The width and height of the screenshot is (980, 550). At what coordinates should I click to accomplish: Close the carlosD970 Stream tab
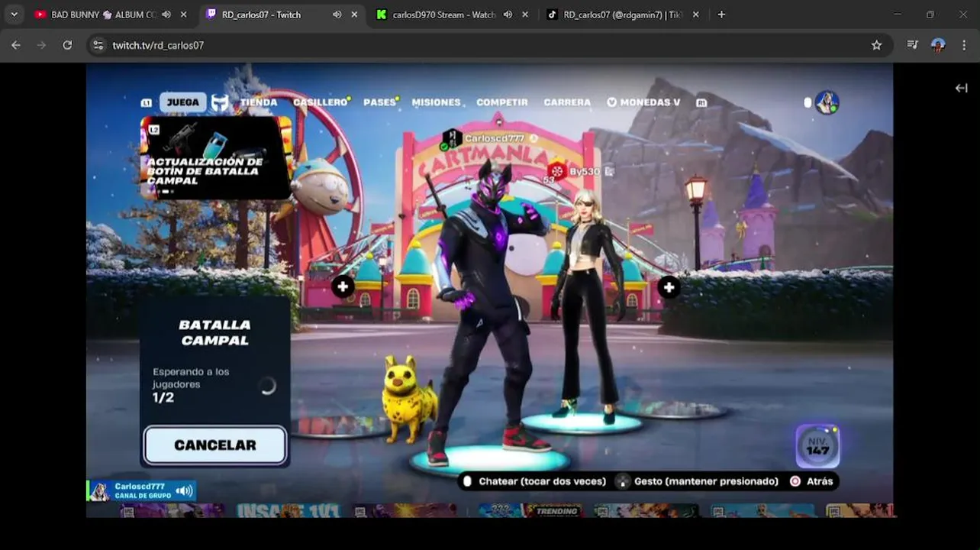point(524,15)
